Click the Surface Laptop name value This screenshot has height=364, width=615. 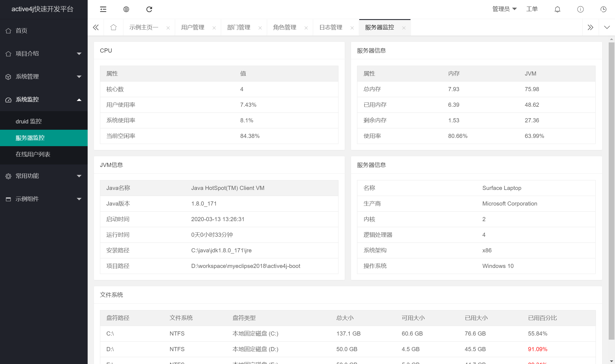point(502,188)
